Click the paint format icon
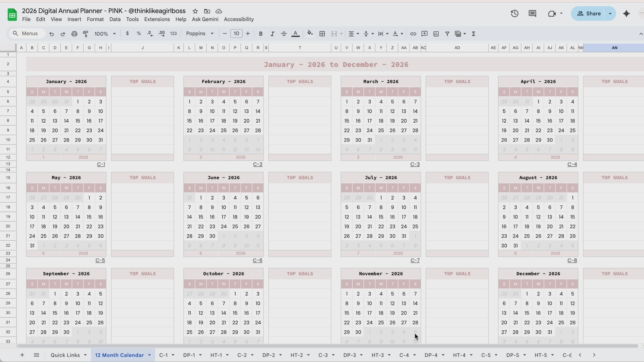Viewport: 644px width, 362px height. pyautogui.click(x=86, y=34)
